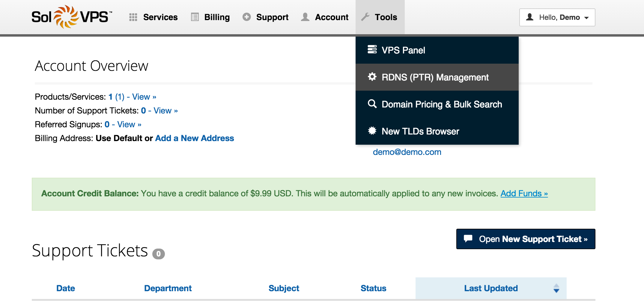Click the VPS Panel server icon
The height and width of the screenshot is (305, 644).
click(x=372, y=50)
